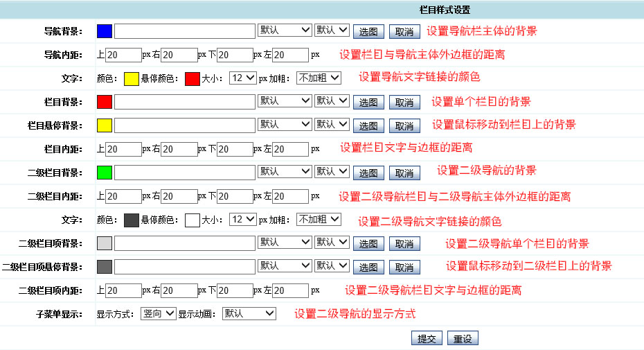
Task: Click the dark gray 二级栏目项悬停背景 swatch
Action: pos(105,267)
